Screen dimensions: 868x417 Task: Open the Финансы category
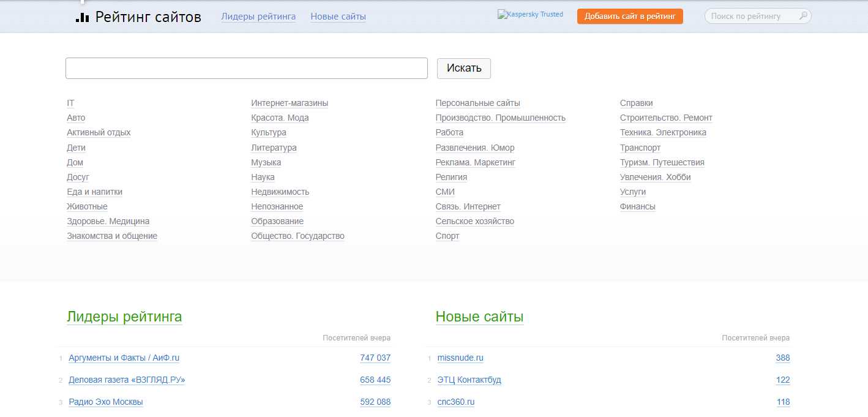pyautogui.click(x=637, y=206)
